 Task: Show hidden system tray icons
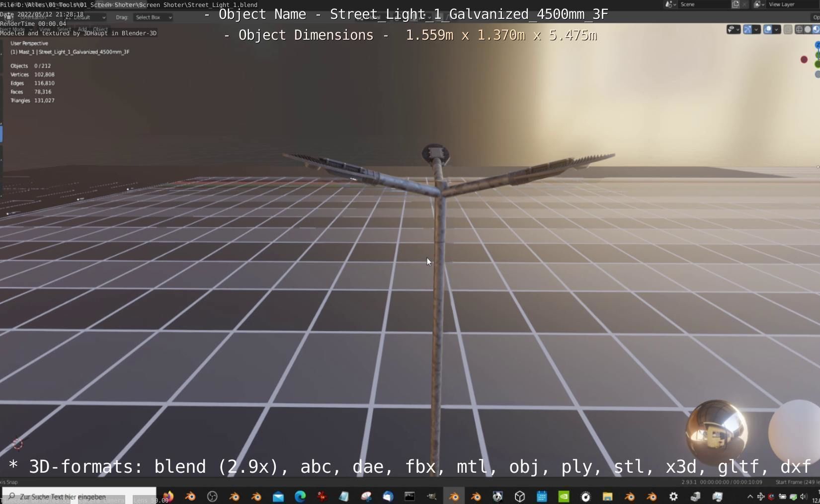[750, 496]
